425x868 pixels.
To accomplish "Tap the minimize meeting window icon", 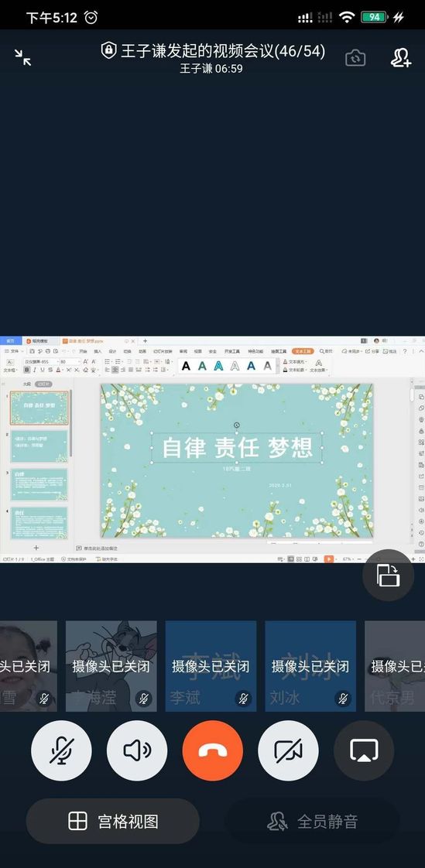I will [22, 57].
